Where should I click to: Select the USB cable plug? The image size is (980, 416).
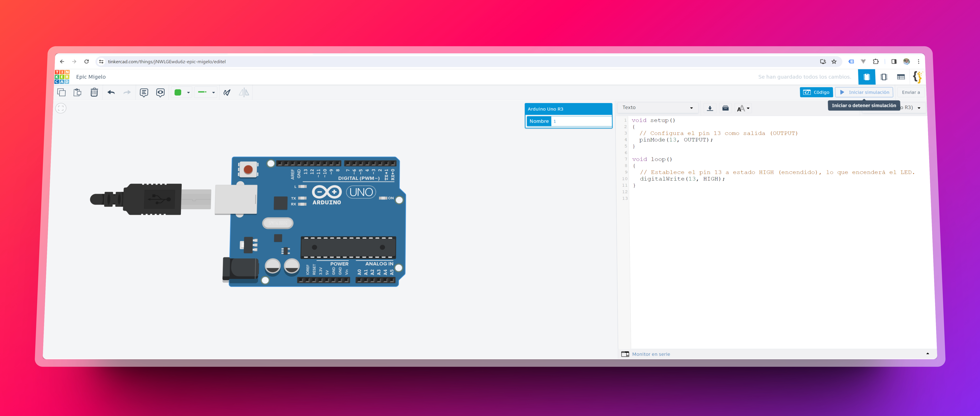(151, 200)
